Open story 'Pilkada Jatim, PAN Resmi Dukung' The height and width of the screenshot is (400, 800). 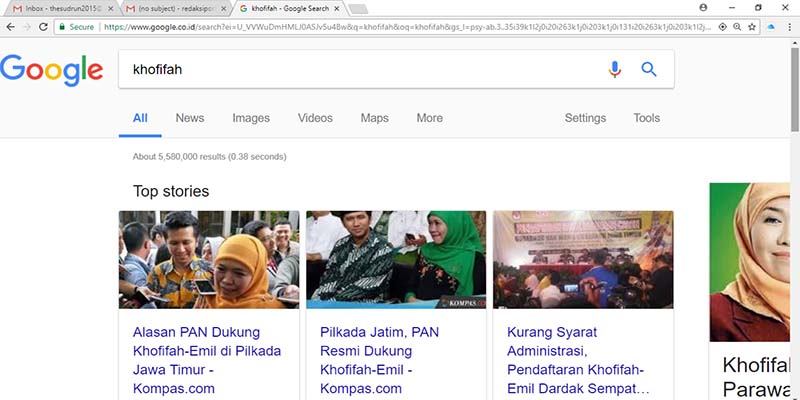pyautogui.click(x=380, y=360)
